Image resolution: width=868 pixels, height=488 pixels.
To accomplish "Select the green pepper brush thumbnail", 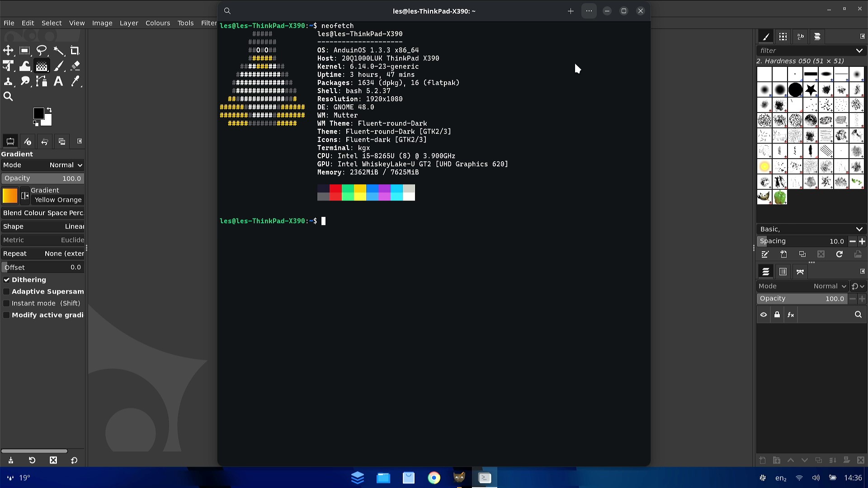I will (x=780, y=197).
